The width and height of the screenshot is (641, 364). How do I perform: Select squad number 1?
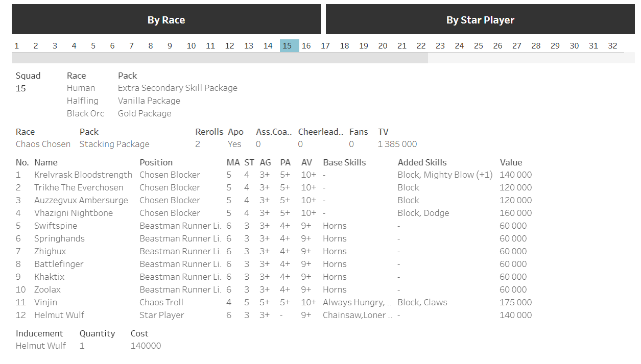click(17, 46)
